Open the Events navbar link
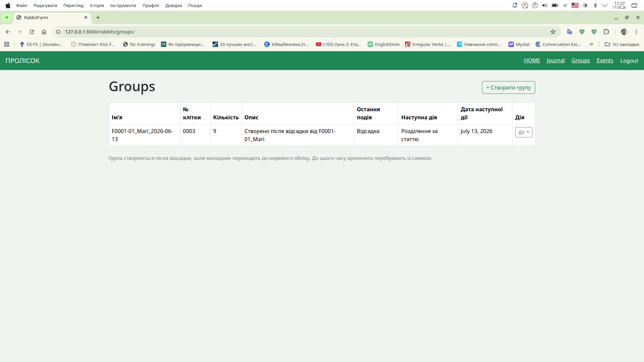Viewport: 644px width, 362px height. tap(605, 61)
